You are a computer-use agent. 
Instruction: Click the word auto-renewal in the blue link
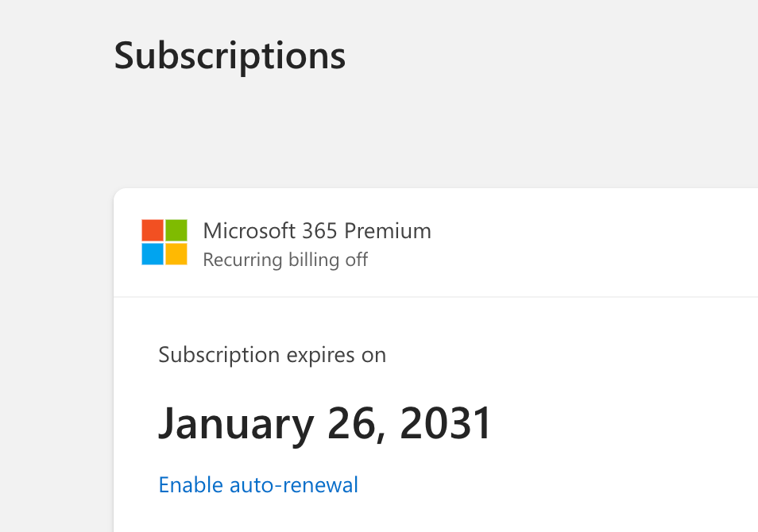tap(294, 484)
